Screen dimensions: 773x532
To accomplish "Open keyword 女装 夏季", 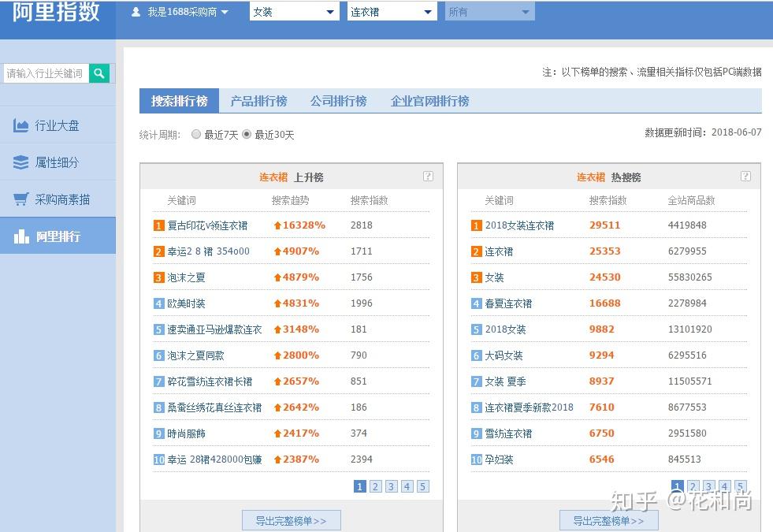I will tap(505, 381).
